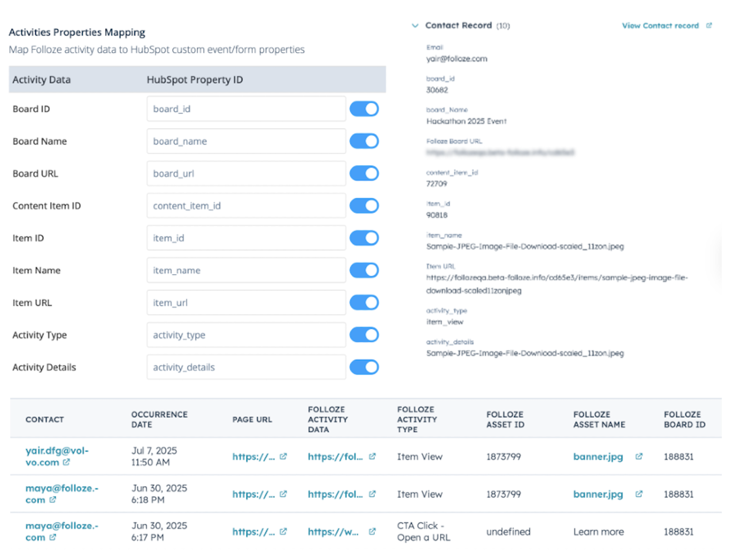The height and width of the screenshot is (560, 750).
Task: Click the Contact column header
Action: click(45, 420)
